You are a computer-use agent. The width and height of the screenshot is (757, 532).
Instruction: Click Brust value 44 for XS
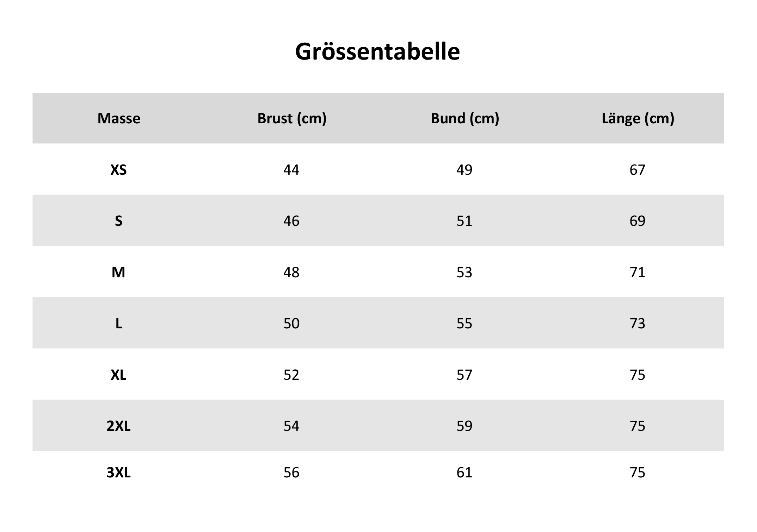tap(291, 170)
